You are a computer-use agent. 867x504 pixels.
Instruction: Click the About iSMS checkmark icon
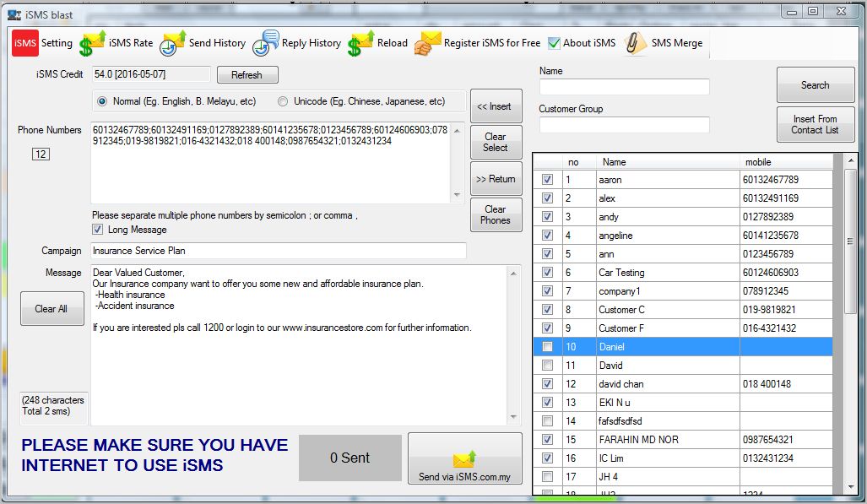554,43
